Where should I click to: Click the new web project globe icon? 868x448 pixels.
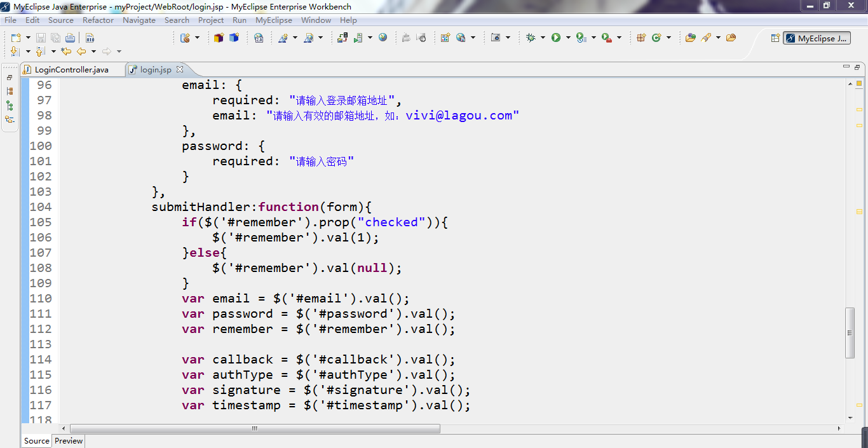tap(185, 38)
